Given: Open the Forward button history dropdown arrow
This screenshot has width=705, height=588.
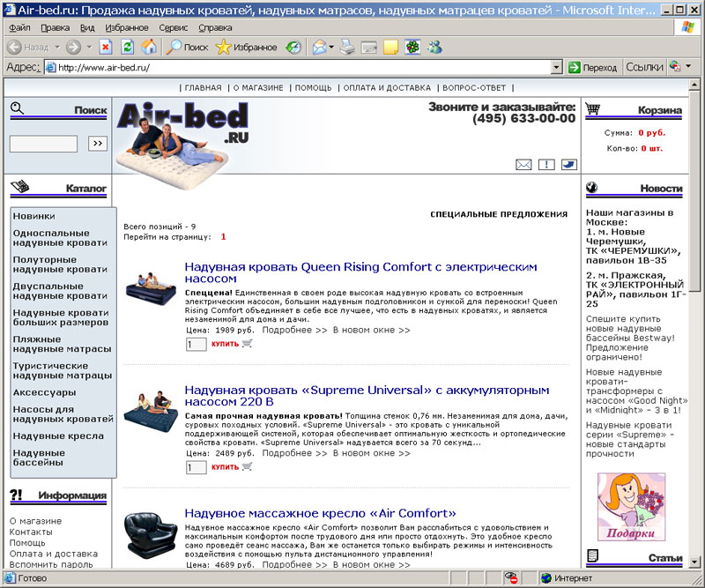Looking at the screenshot, I should coord(89,47).
